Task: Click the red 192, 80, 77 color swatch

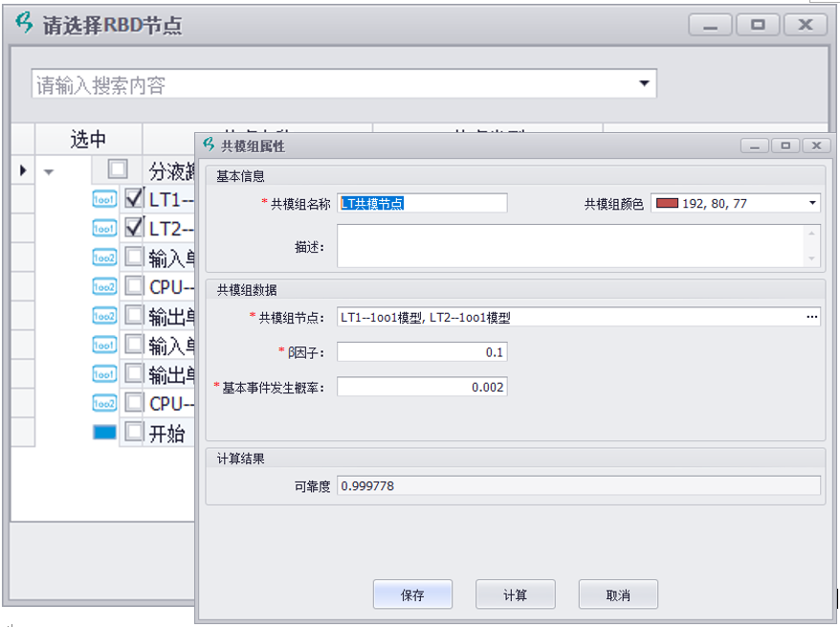Action: [667, 203]
